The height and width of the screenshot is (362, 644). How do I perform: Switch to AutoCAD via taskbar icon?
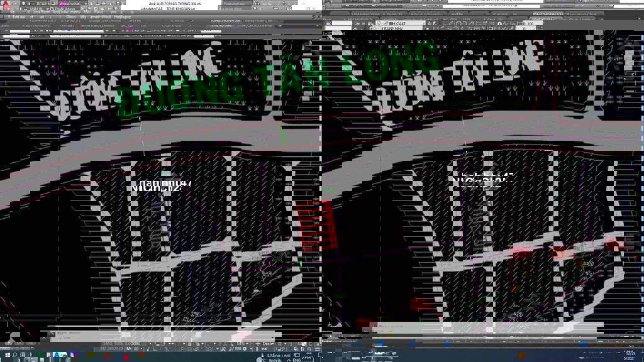57,356
